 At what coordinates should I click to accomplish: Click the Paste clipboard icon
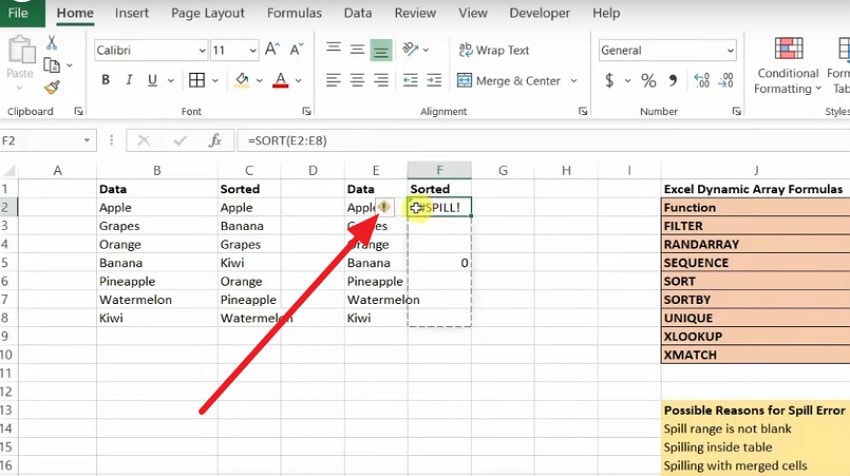click(x=20, y=49)
